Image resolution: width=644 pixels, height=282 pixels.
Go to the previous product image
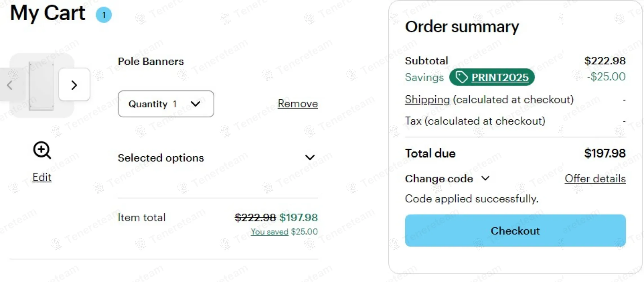[10, 85]
